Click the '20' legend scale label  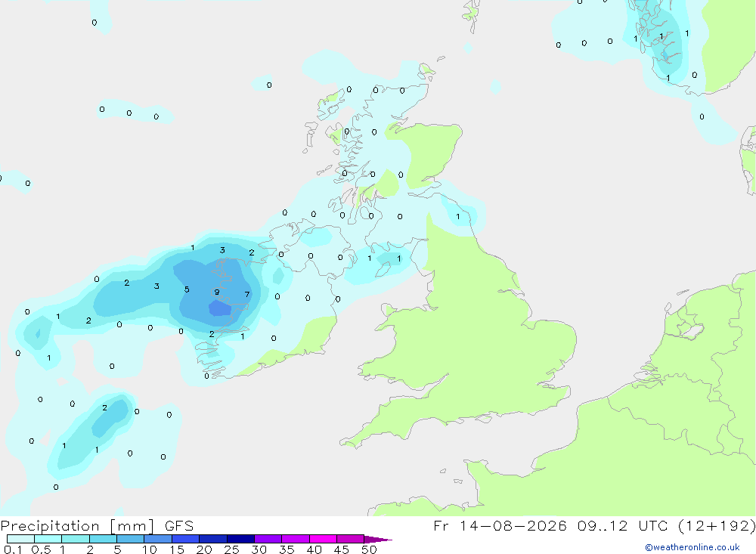[x=204, y=549]
